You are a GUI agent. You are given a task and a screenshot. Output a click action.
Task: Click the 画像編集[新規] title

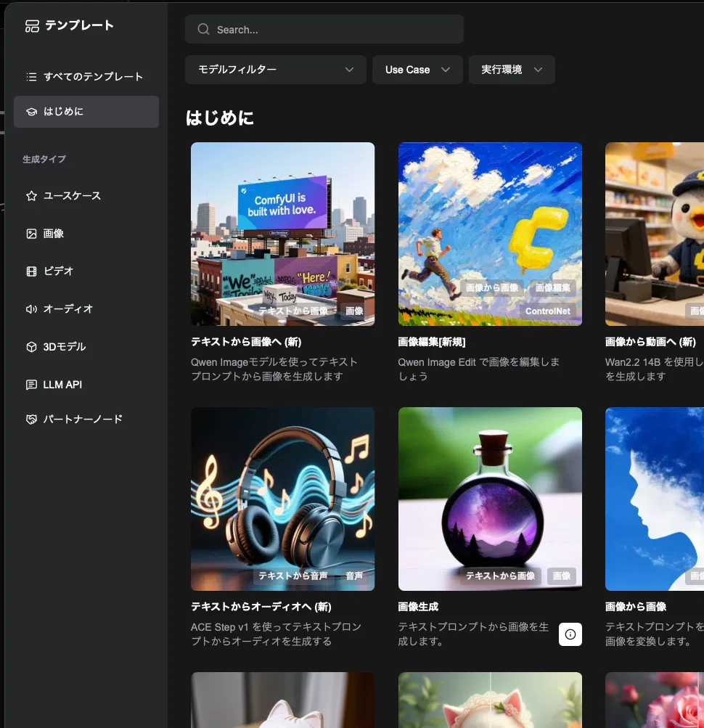pos(432,342)
